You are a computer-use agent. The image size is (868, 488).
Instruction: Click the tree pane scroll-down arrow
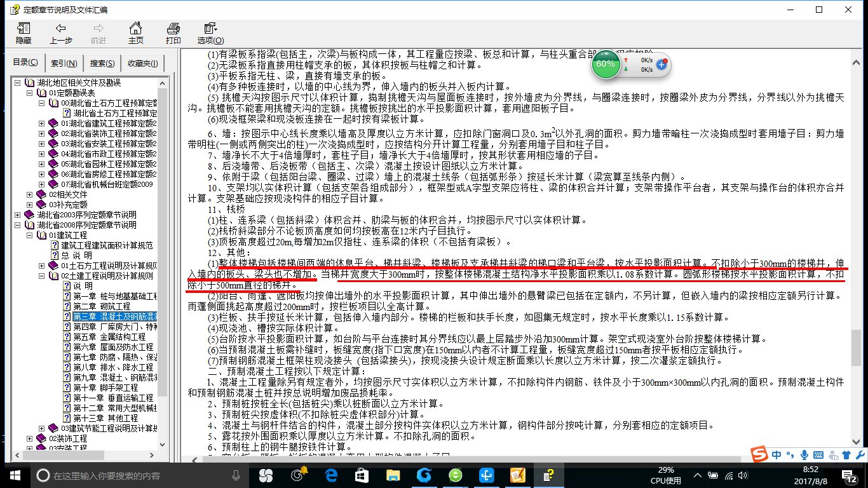(163, 446)
